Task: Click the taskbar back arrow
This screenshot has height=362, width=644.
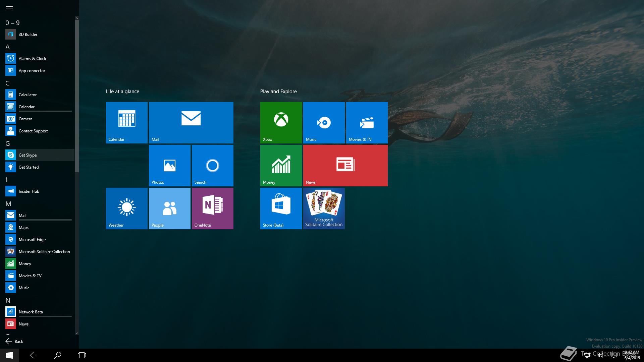Action: point(34,355)
